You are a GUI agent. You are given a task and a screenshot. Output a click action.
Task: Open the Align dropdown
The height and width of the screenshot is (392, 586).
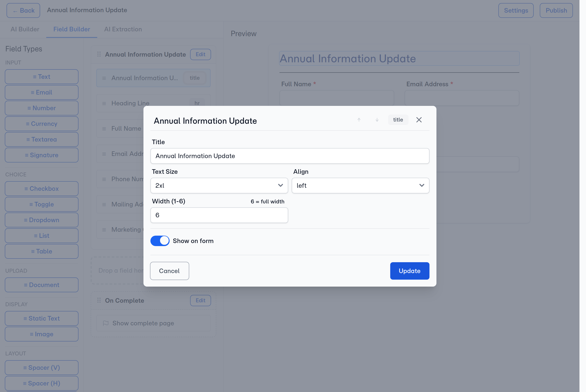click(x=360, y=186)
